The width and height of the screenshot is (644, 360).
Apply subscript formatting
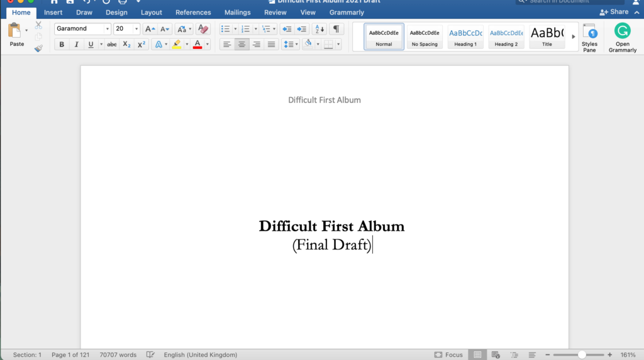click(x=126, y=45)
